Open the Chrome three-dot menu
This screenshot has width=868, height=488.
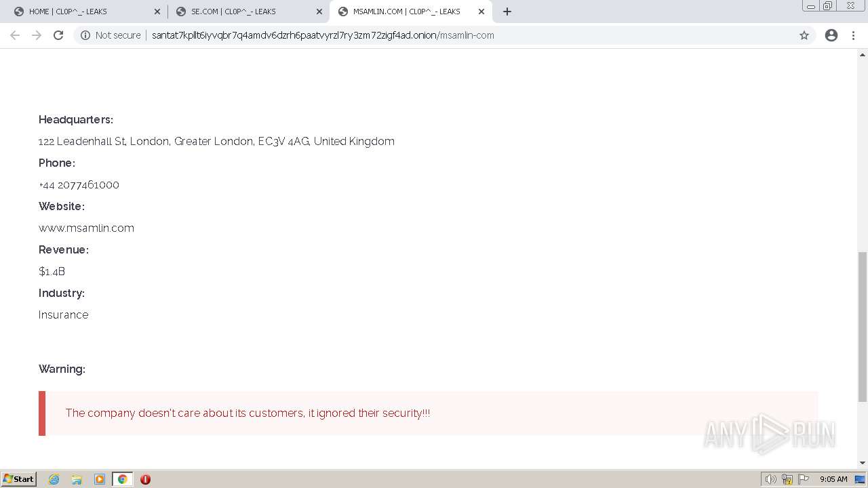[853, 35]
